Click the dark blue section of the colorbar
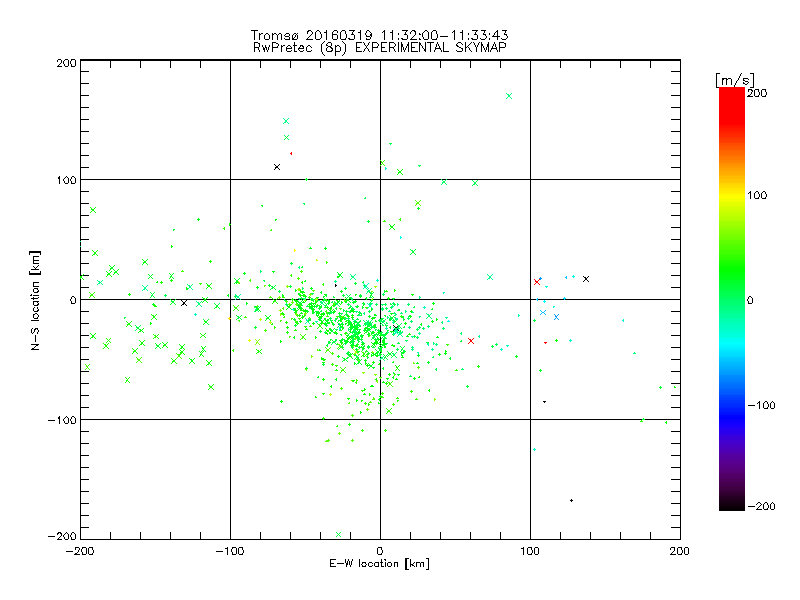800x600 pixels. point(732,418)
